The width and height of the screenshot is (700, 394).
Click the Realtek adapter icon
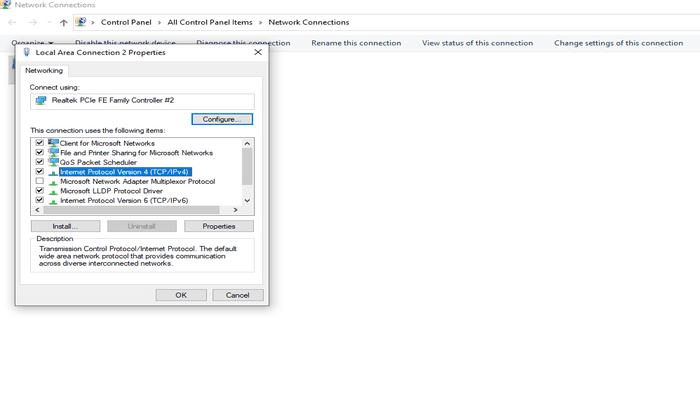pos(41,100)
